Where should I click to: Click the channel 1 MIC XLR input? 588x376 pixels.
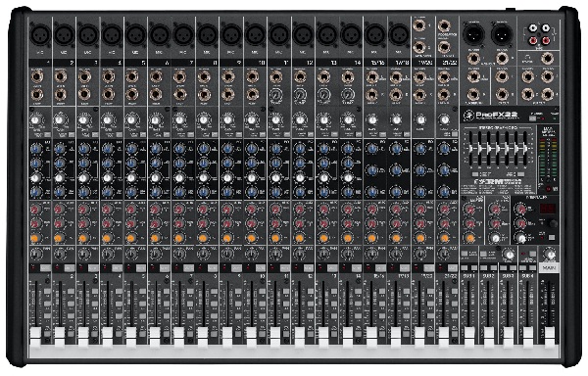coord(40,35)
